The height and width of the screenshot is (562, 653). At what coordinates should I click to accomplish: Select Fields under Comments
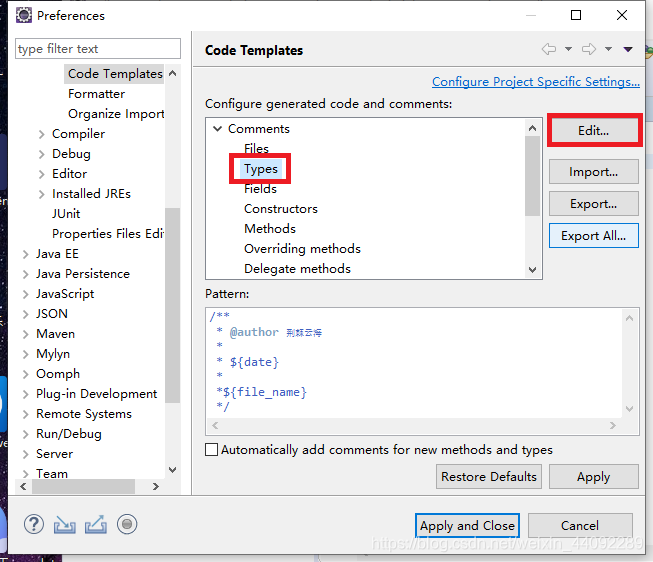(x=260, y=189)
